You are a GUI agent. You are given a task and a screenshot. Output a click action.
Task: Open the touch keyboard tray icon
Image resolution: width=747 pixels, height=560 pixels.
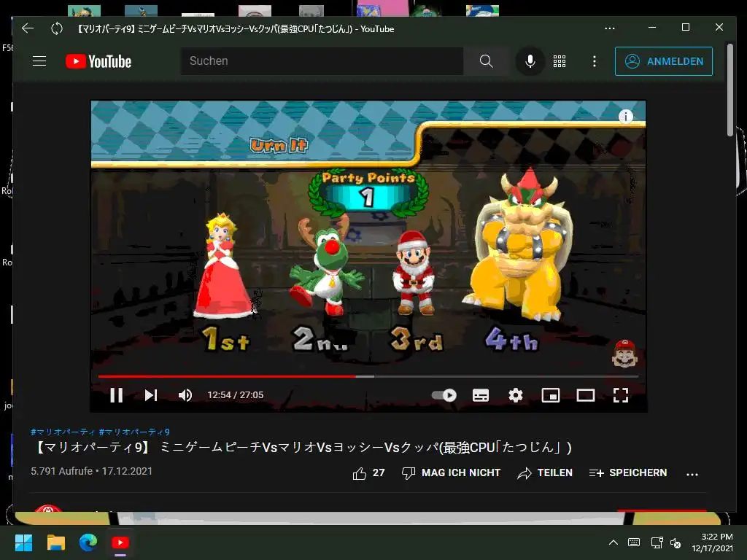[x=634, y=542]
